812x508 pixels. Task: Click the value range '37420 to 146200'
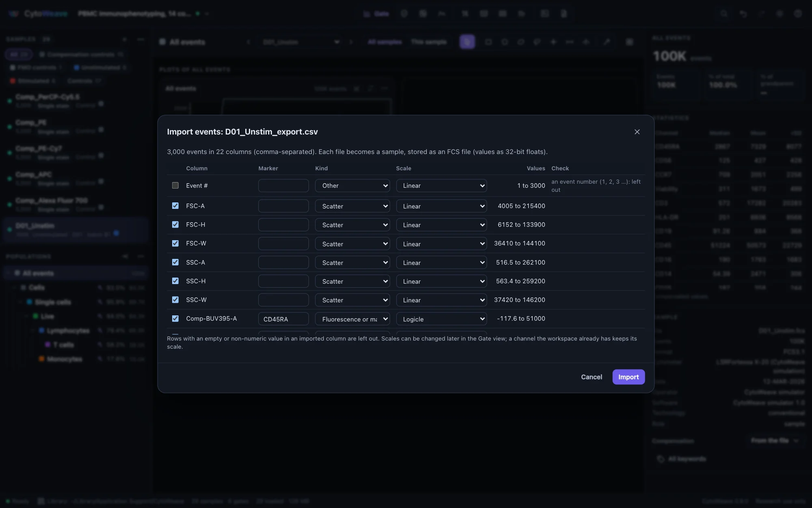[x=520, y=300]
